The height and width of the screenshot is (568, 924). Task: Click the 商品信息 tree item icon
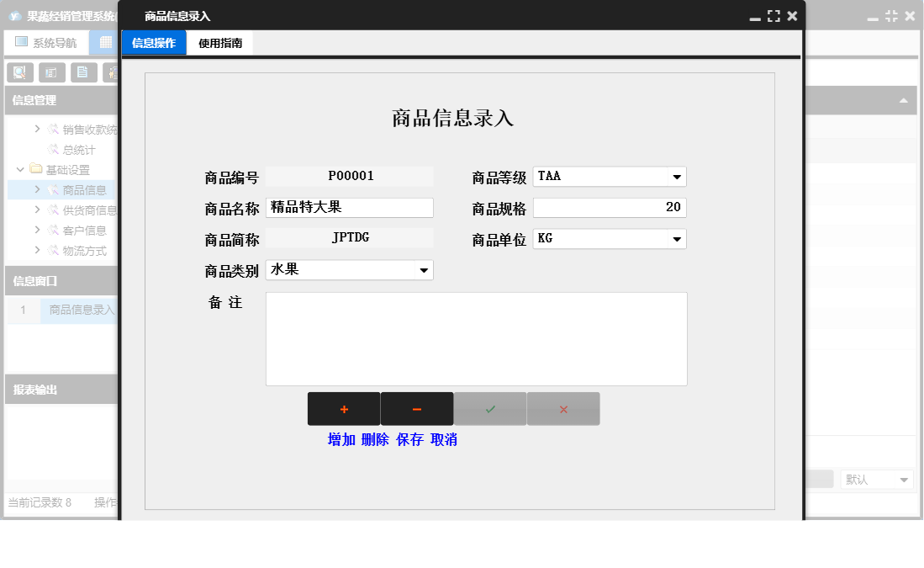pyautogui.click(x=52, y=189)
